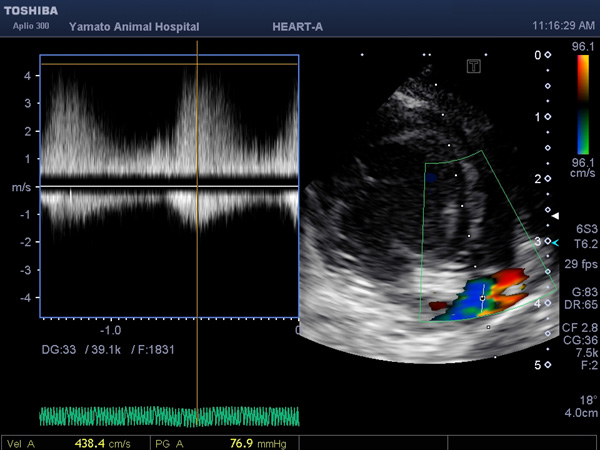Image resolution: width=600 pixels, height=450 pixels.
Task: Click the Doppler sample volume gate marker
Action: pyautogui.click(x=483, y=298)
